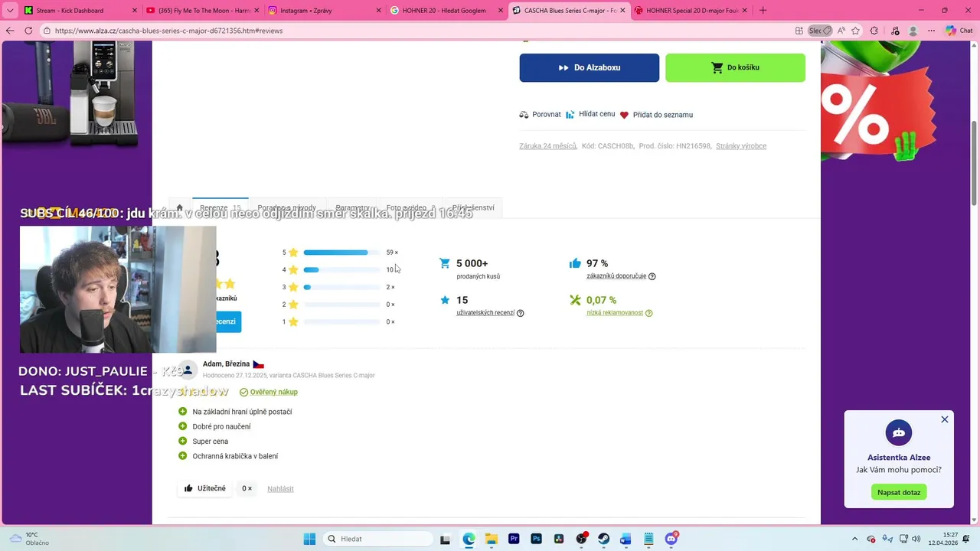Select the Parametry tab
This screenshot has height=551, width=980.
pyautogui.click(x=352, y=208)
